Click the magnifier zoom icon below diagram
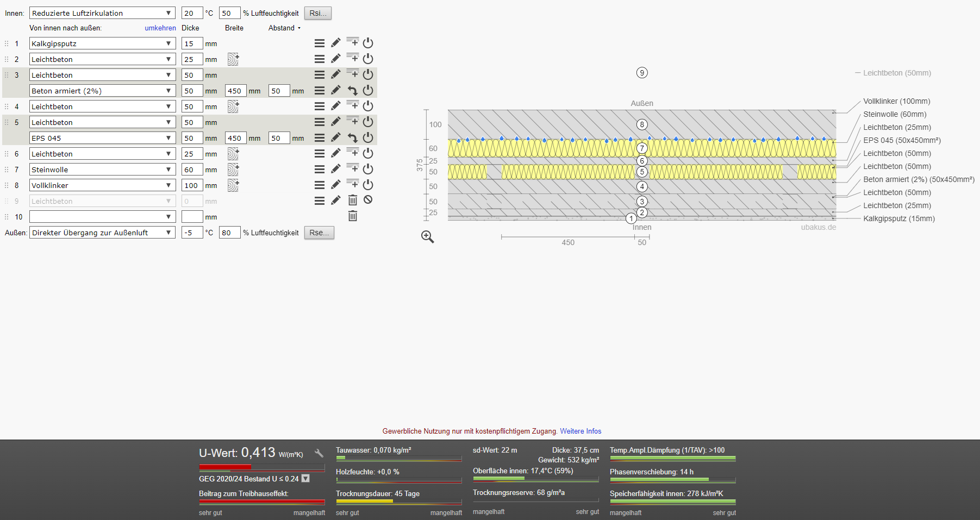The width and height of the screenshot is (980, 520). [x=427, y=237]
